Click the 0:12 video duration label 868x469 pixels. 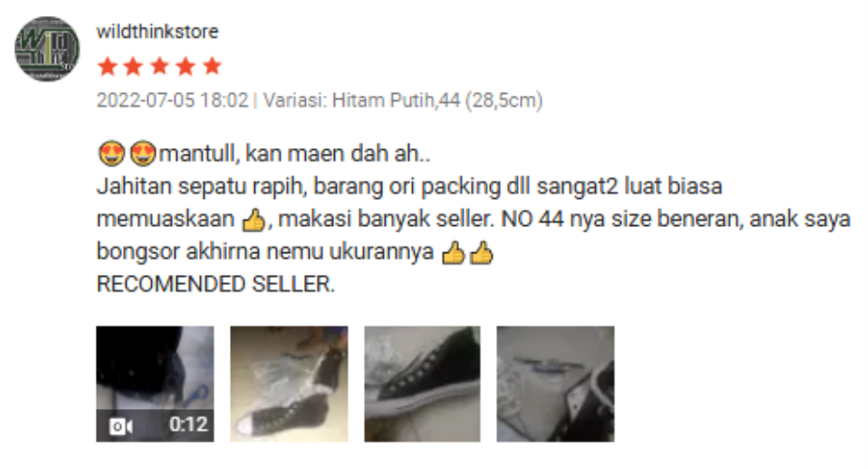[189, 424]
